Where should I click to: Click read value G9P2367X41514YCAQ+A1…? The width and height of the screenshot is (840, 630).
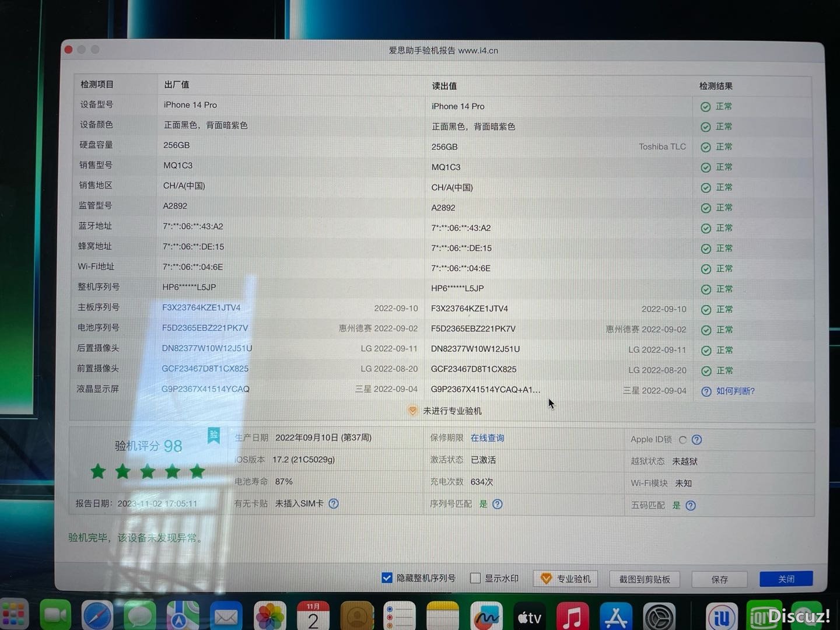point(485,389)
